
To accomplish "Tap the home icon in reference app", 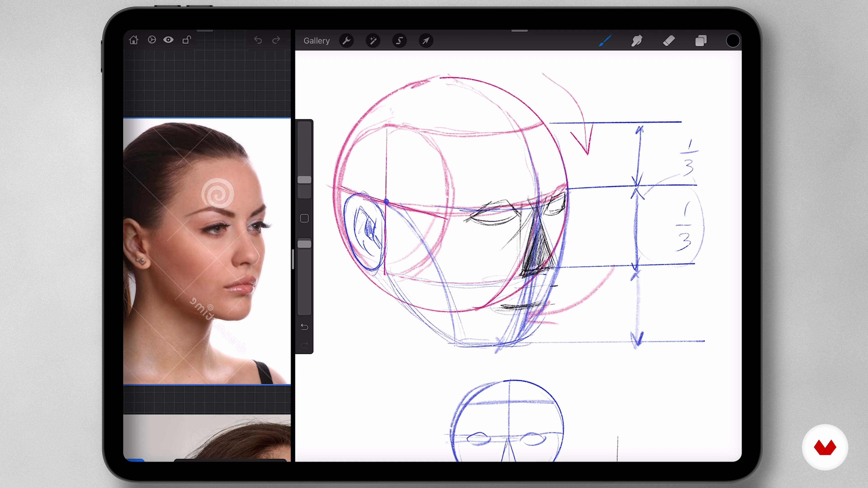I will 133,40.
